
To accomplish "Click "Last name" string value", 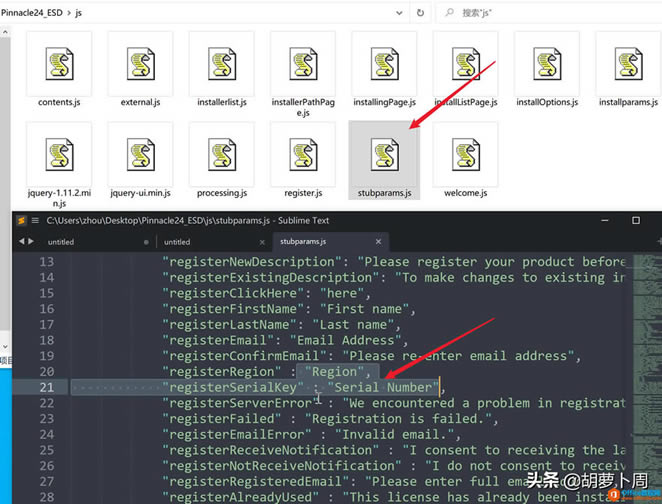I will click(353, 325).
